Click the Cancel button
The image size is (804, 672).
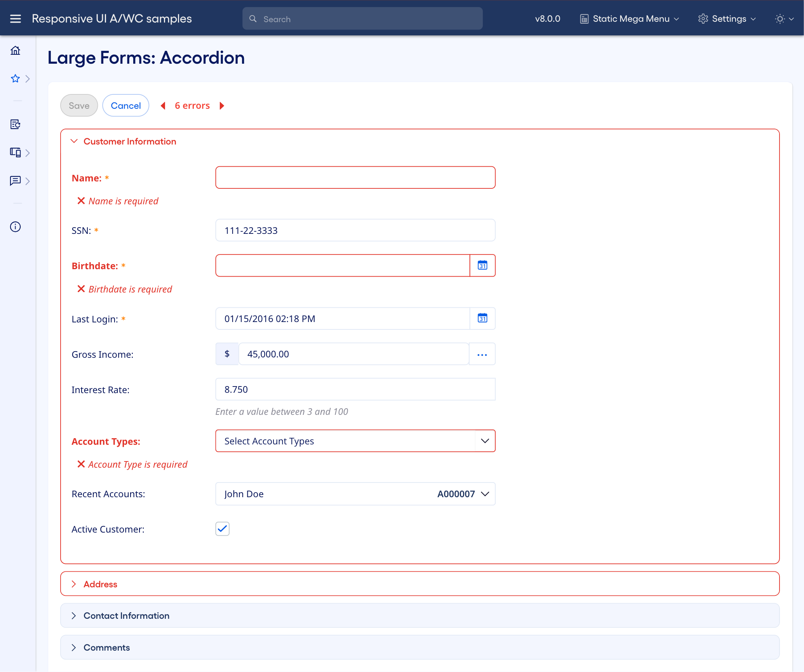(125, 105)
